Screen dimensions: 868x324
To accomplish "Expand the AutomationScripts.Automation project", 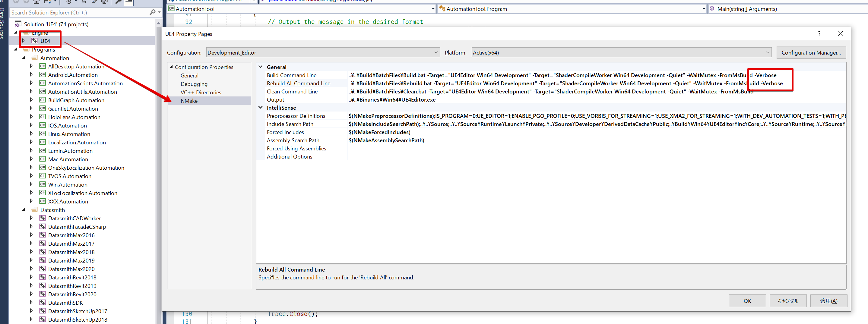I will click(x=31, y=83).
